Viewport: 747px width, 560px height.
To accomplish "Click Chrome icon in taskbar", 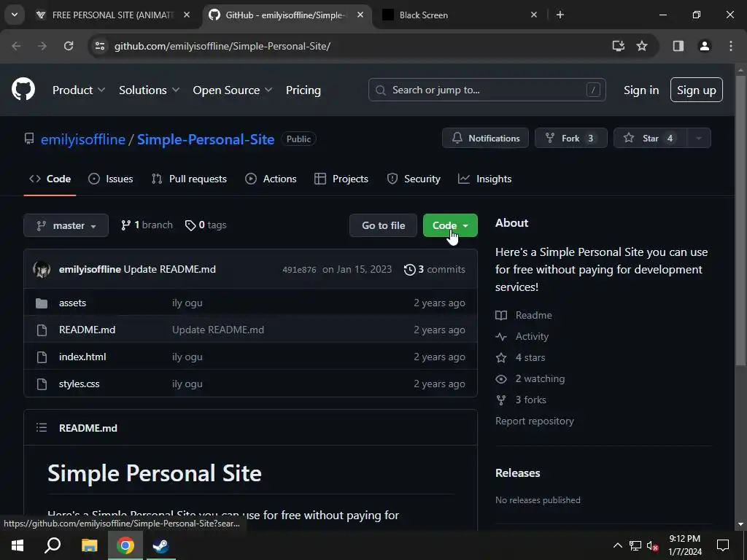I will tap(125, 545).
